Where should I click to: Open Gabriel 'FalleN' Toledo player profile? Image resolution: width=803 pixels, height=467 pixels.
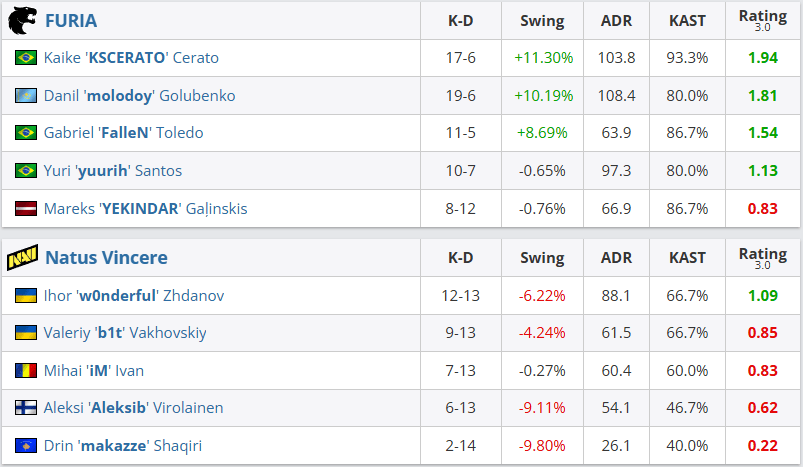pos(123,133)
